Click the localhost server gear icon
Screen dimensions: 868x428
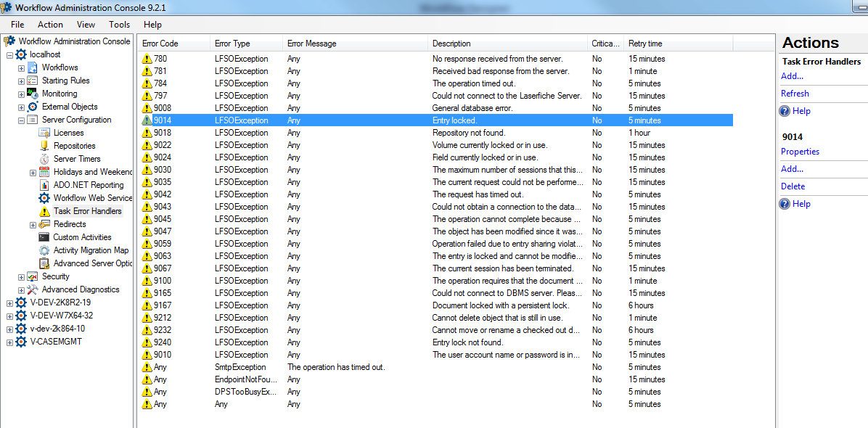[21, 54]
